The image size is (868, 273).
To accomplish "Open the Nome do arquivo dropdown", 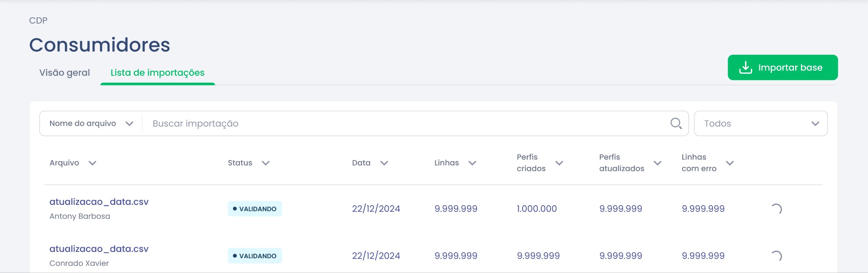I will (91, 124).
